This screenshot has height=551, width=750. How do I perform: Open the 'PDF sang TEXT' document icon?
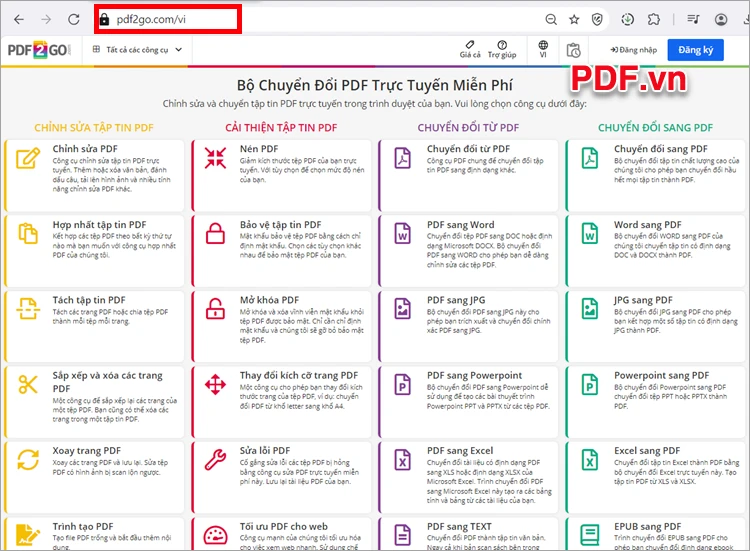[402, 535]
